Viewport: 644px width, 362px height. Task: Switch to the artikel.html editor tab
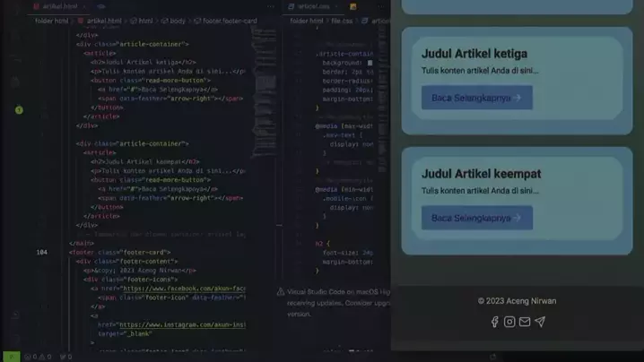(x=56, y=6)
